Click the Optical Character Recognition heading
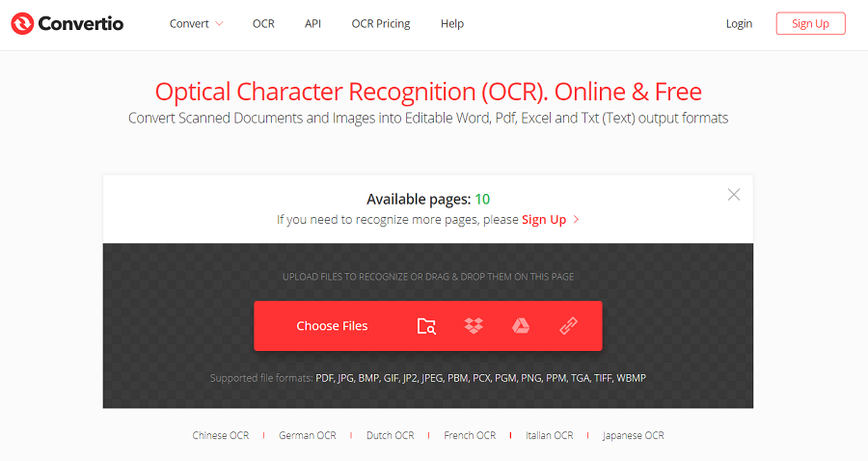The width and height of the screenshot is (868, 461). click(x=428, y=92)
